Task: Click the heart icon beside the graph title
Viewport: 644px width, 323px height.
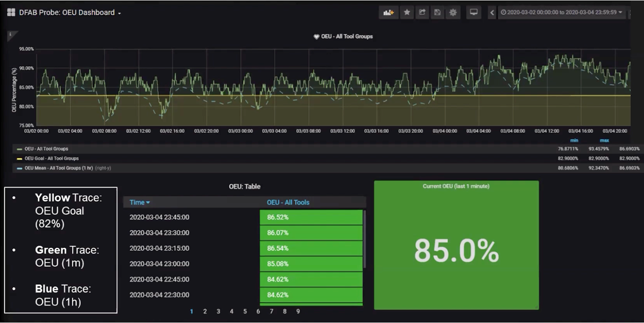Action: (317, 36)
